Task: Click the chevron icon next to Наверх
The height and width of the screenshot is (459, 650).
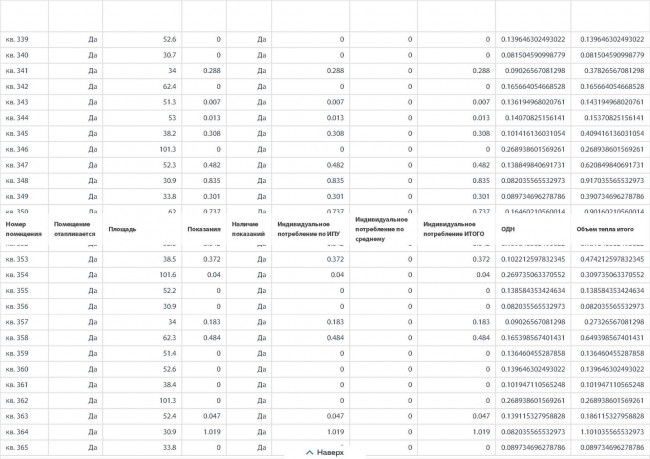Action: 309,452
